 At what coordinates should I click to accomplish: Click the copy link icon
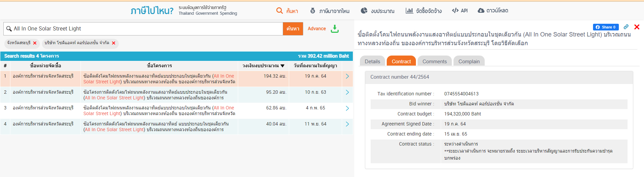(626, 27)
